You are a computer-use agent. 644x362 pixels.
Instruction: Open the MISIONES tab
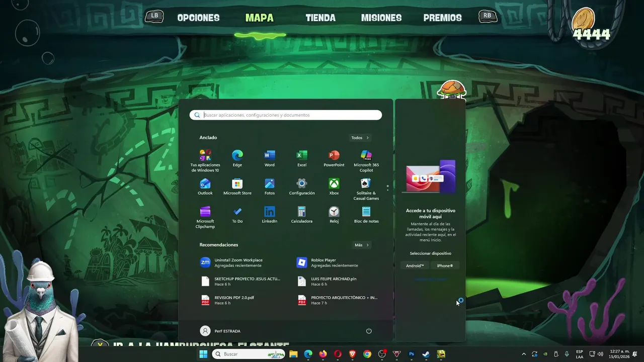pyautogui.click(x=381, y=18)
